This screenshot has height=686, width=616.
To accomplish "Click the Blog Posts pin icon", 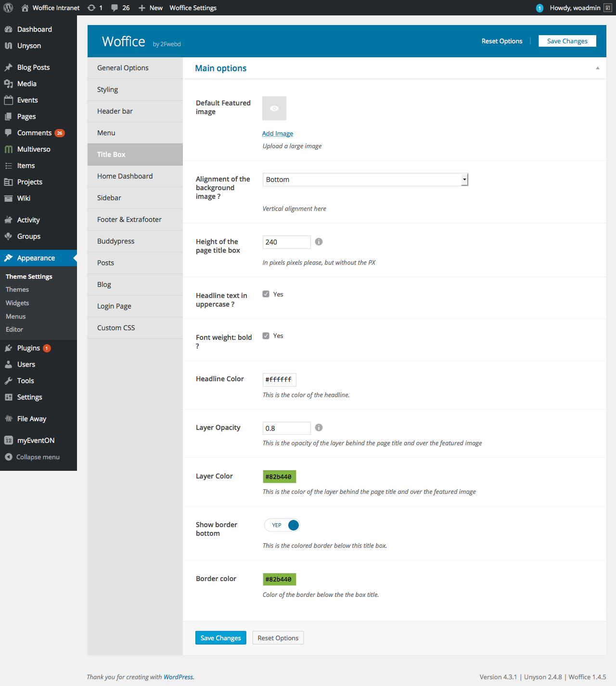I will coord(9,67).
